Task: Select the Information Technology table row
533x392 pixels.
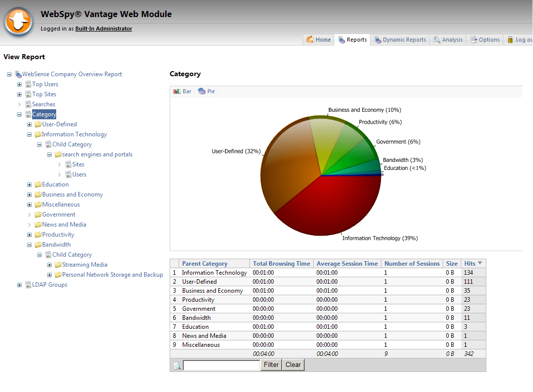Action: click(328, 273)
